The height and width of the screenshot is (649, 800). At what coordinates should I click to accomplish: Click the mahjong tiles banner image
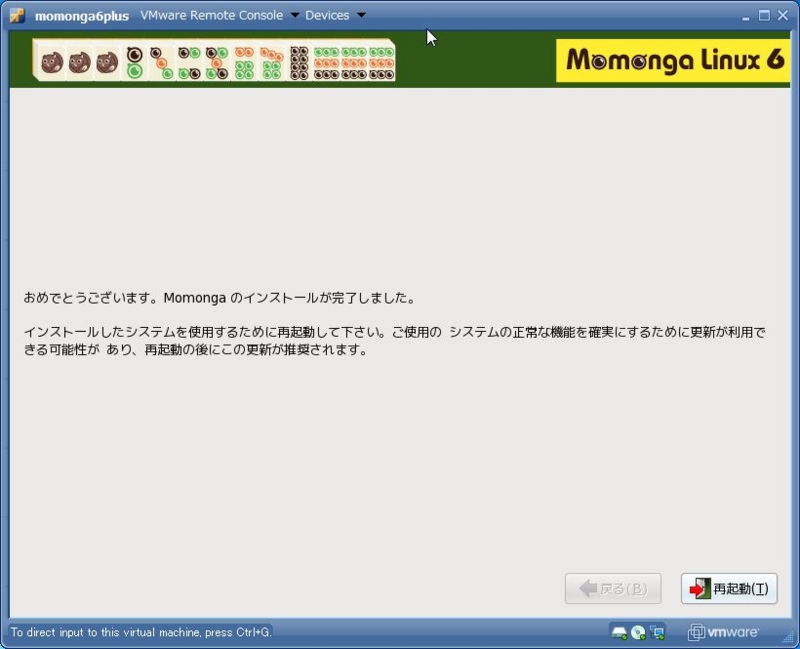[x=214, y=60]
